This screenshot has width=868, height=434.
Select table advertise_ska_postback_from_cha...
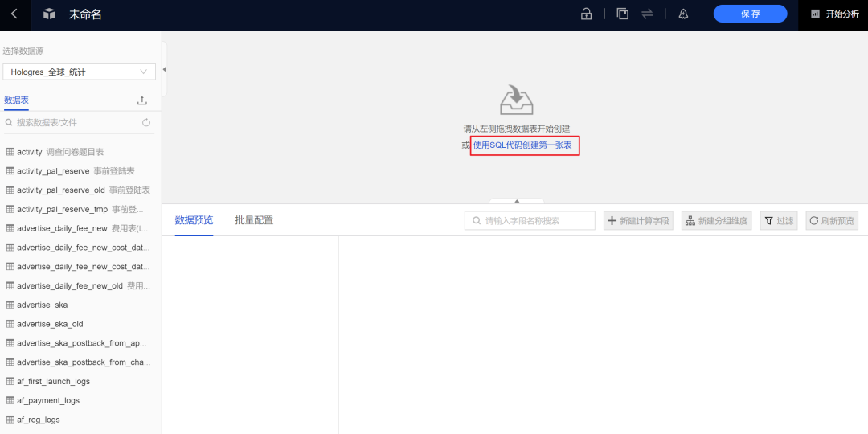(79, 362)
